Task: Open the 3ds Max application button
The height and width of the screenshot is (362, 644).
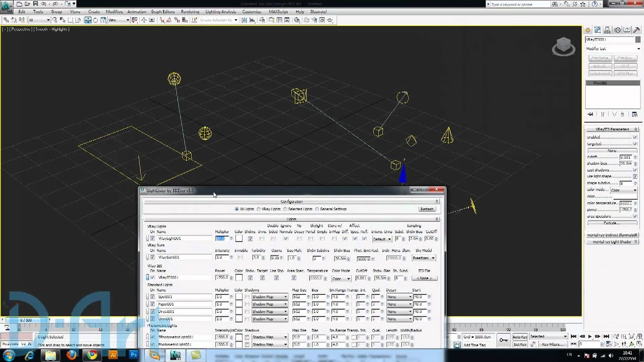Action: 7,8
